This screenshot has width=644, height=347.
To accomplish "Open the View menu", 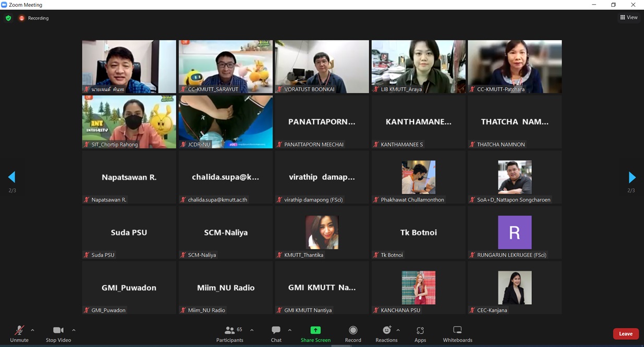I will pyautogui.click(x=629, y=17).
